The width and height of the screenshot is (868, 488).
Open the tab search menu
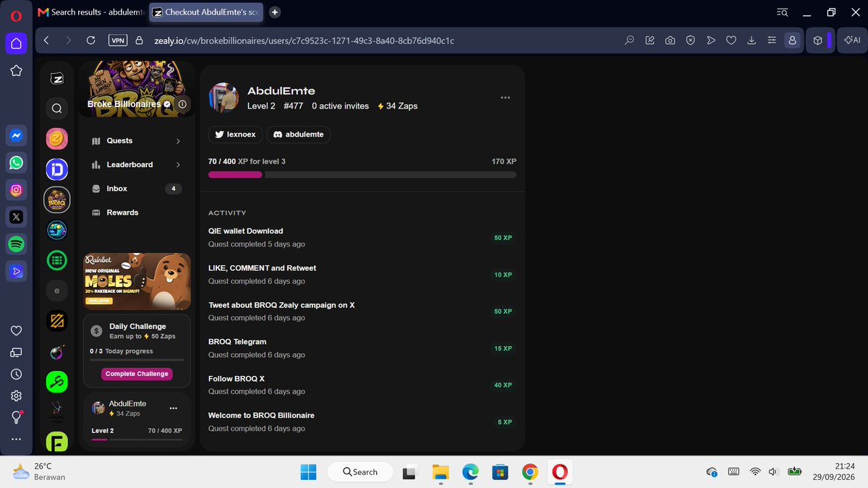(x=782, y=12)
